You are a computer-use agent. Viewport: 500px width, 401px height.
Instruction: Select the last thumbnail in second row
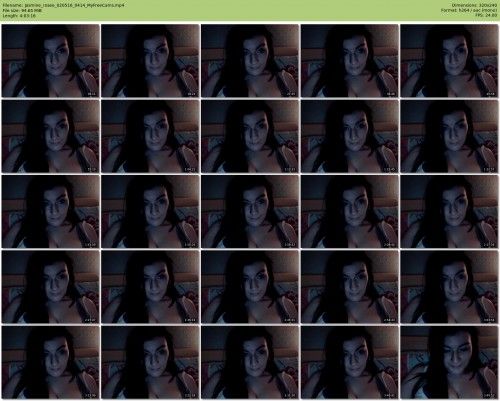pos(449,136)
